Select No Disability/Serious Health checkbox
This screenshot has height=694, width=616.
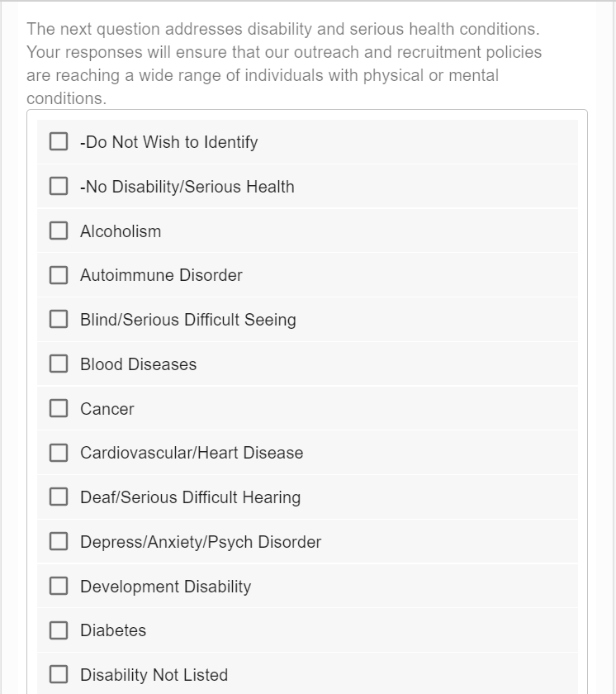click(59, 187)
